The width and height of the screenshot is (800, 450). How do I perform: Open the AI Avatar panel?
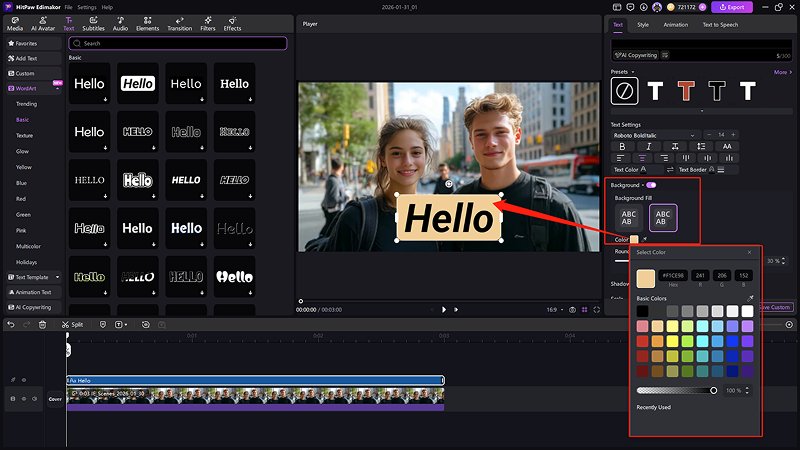click(43, 23)
